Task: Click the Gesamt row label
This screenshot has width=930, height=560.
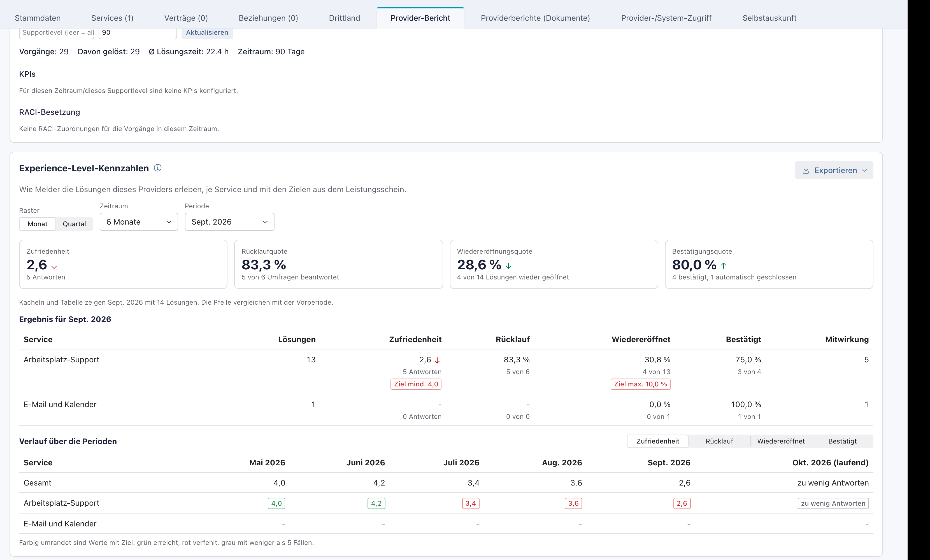Action: (x=37, y=483)
